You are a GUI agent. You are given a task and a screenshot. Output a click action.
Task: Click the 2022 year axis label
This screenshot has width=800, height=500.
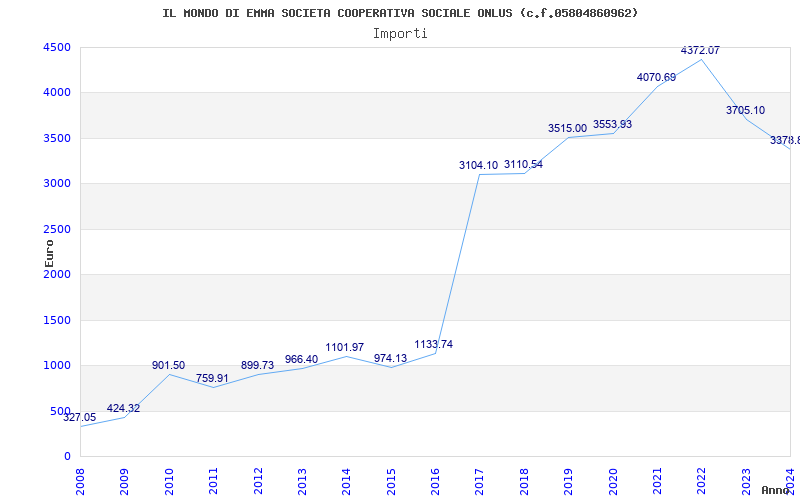pyautogui.click(x=702, y=481)
